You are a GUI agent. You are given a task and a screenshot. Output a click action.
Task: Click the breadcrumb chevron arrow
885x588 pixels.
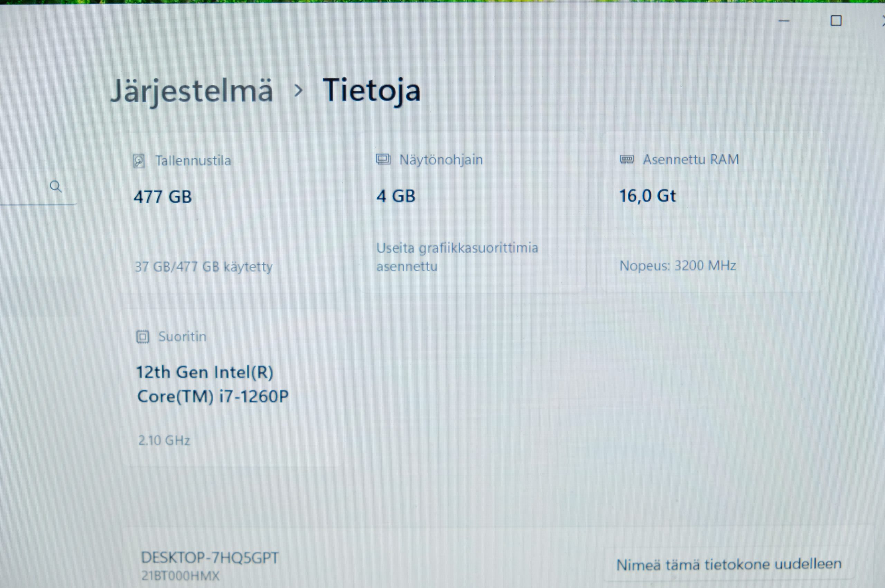[x=298, y=91]
